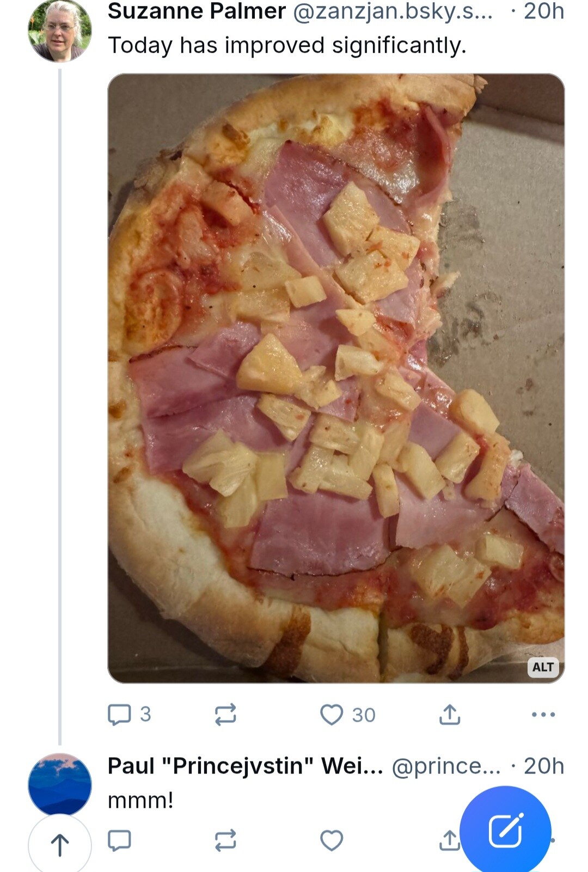This screenshot has height=872, width=588.
Task: Open Suzanne Palmer's display name link
Action: click(197, 11)
